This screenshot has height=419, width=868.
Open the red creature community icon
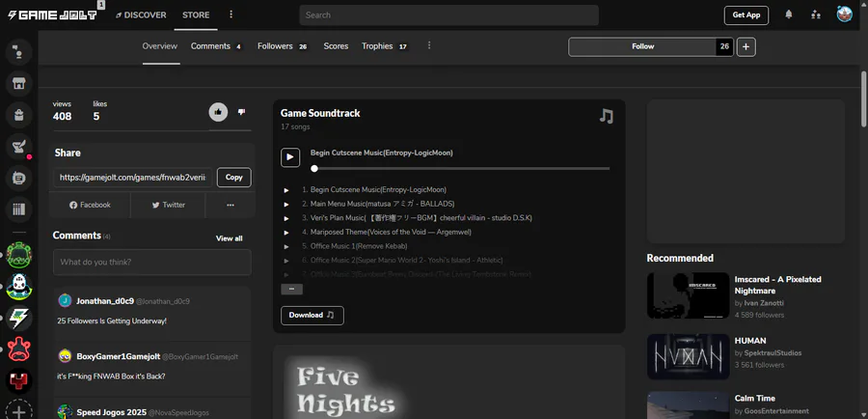click(19, 349)
